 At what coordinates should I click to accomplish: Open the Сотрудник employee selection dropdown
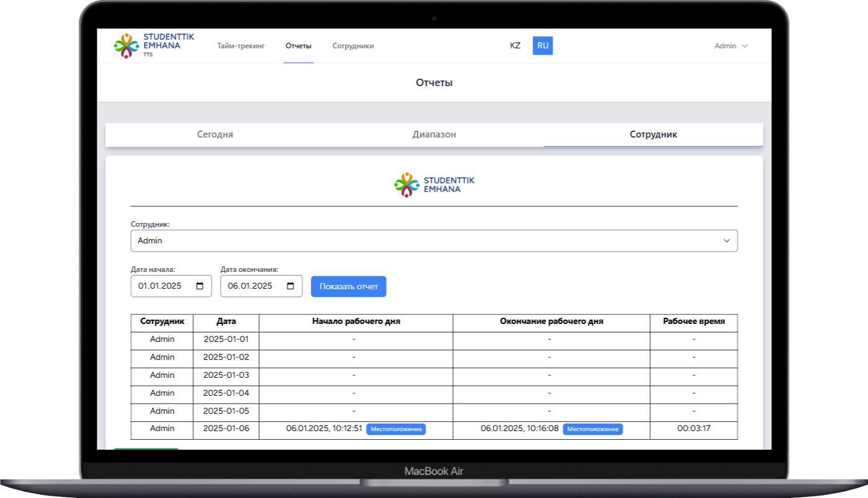point(434,240)
